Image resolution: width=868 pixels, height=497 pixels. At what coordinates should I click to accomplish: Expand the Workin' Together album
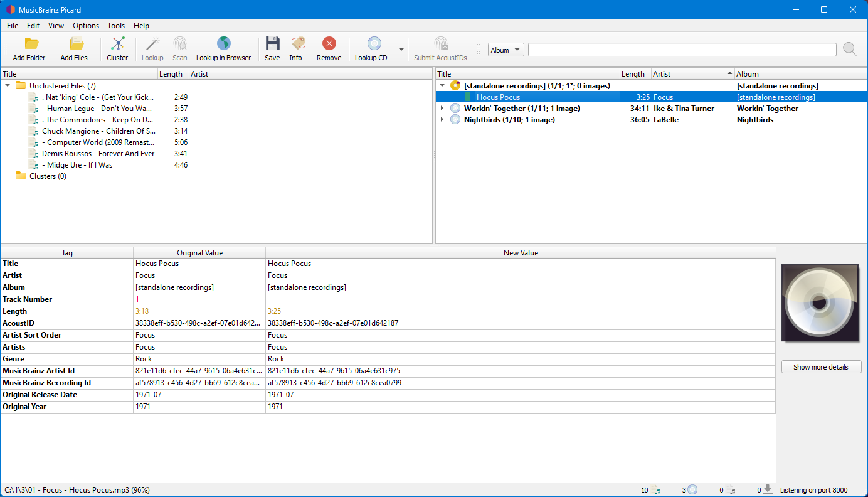point(442,108)
